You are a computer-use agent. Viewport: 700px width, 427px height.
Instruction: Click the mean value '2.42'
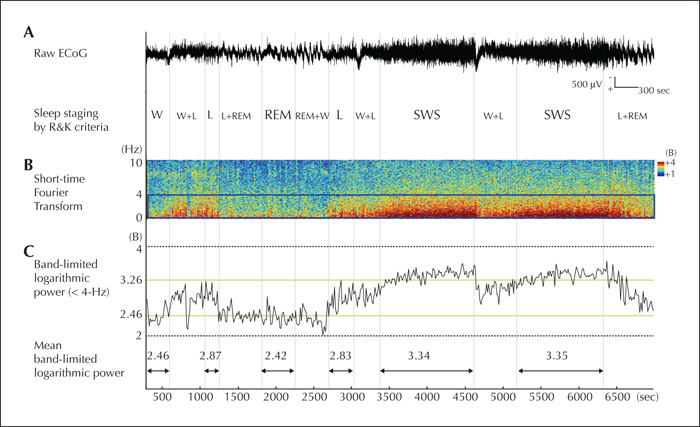pos(275,356)
